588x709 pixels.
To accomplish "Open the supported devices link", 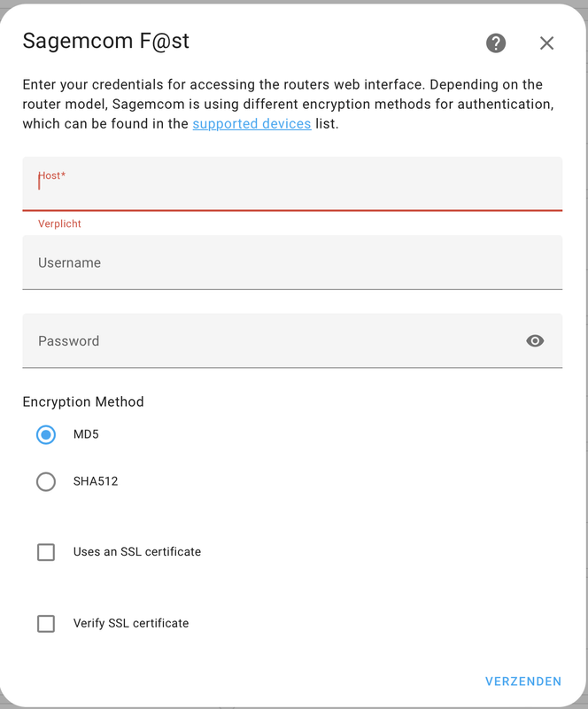I will point(251,123).
